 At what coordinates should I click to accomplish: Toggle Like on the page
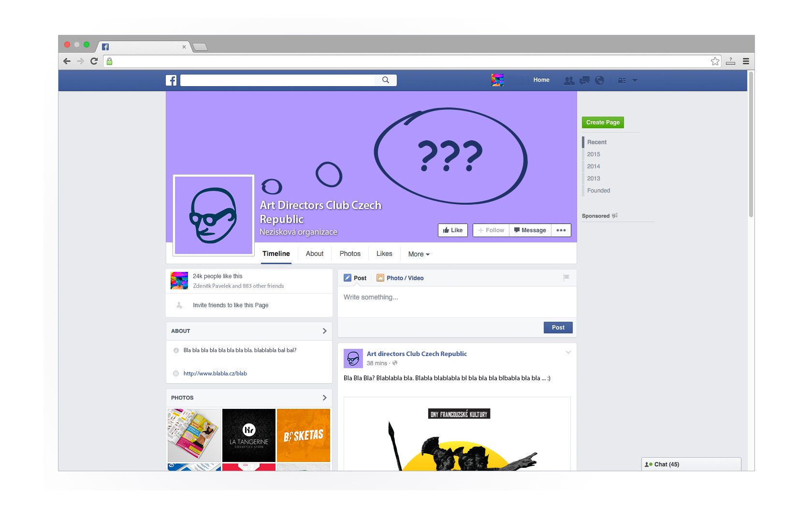453,230
